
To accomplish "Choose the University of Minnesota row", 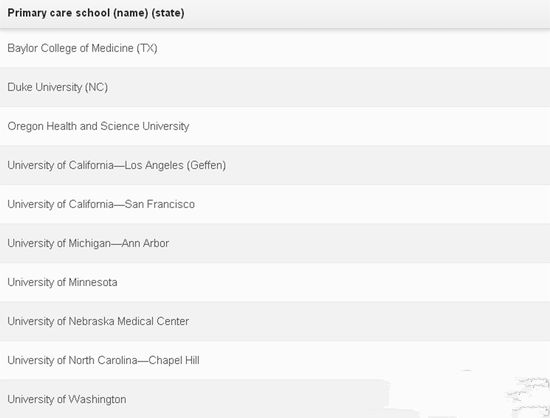I will 275,282.
